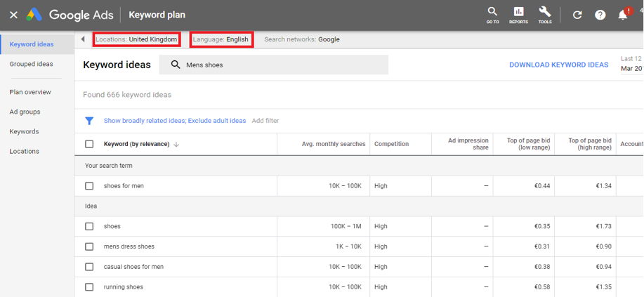Open the date range selector
Screen dimensions: 644x297
click(632, 64)
